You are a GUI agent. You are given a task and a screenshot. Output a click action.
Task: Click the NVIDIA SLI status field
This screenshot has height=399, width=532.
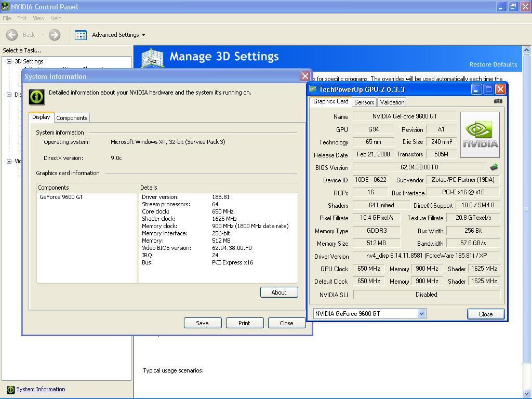pyautogui.click(x=427, y=295)
